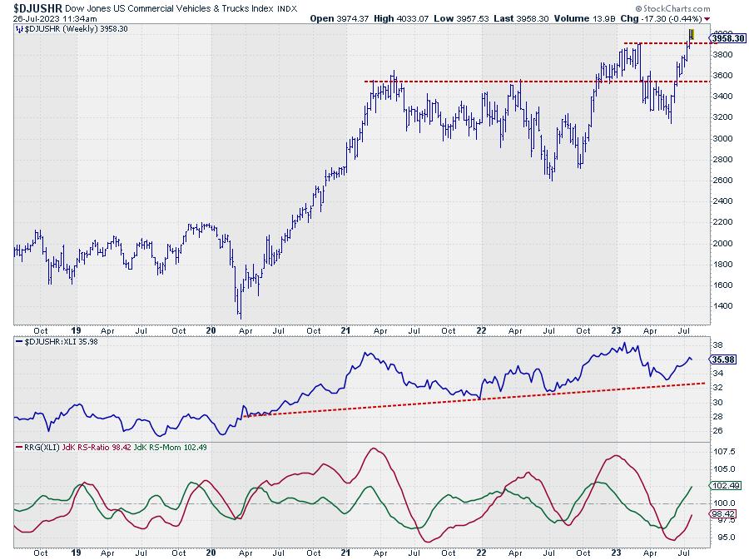Image resolution: width=749 pixels, height=560 pixels.
Task: Click the long horizontal red dashed line near 3550
Action: pos(499,82)
